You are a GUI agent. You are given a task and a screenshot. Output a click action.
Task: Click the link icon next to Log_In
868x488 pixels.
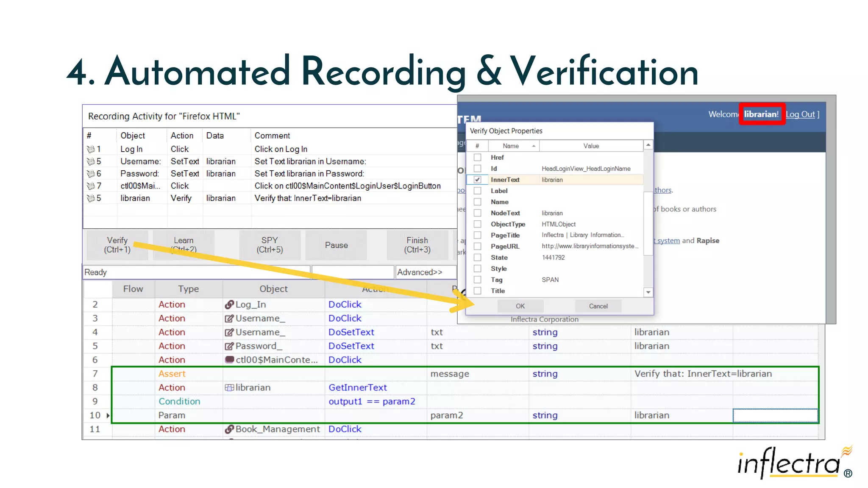point(229,305)
